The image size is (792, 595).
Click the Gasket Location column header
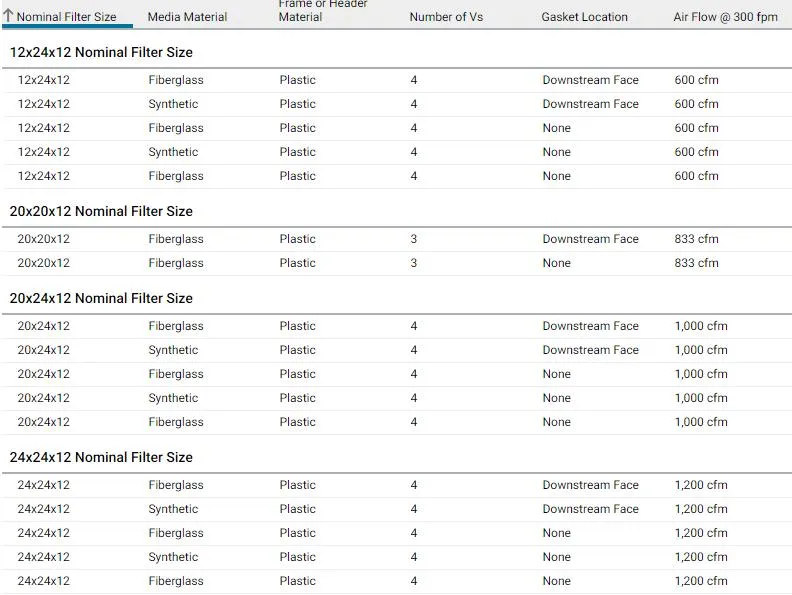(584, 17)
